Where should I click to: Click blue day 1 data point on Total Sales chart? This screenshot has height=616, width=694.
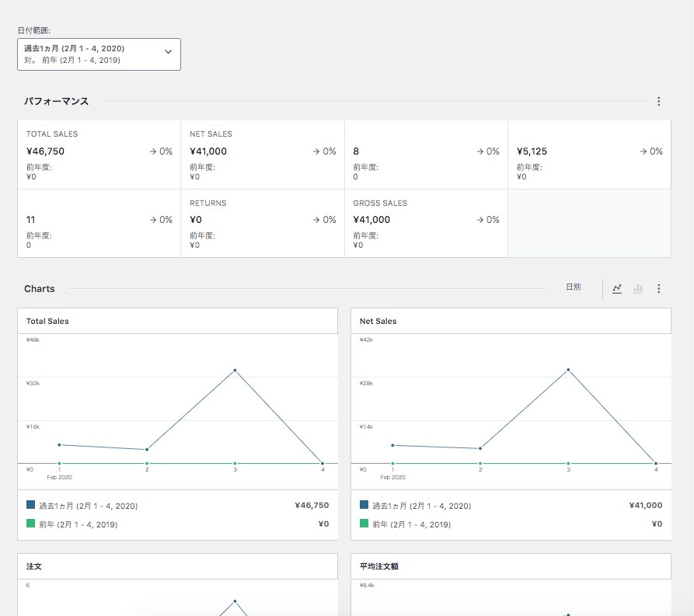click(x=59, y=445)
